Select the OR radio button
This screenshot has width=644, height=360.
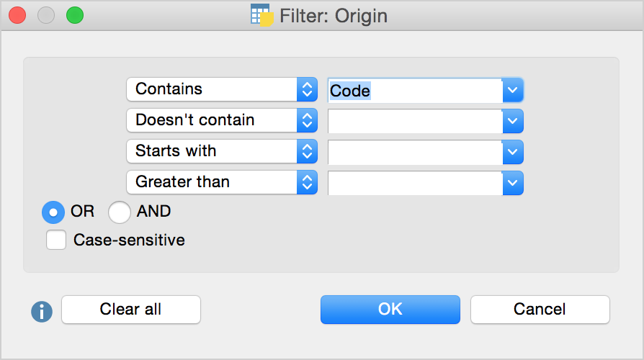(x=54, y=212)
